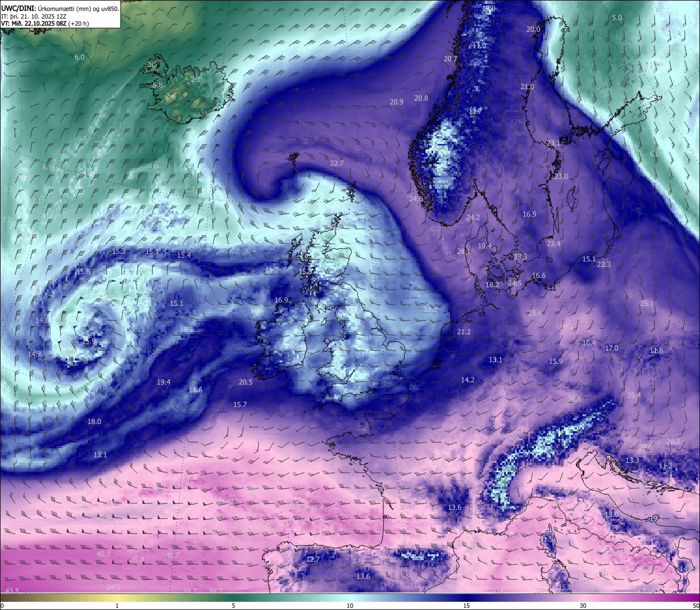This screenshot has width=700, height=610.
Task: Click the 'IT: þri. 21. 10. 2025 12Z' line
Action: 34,16
